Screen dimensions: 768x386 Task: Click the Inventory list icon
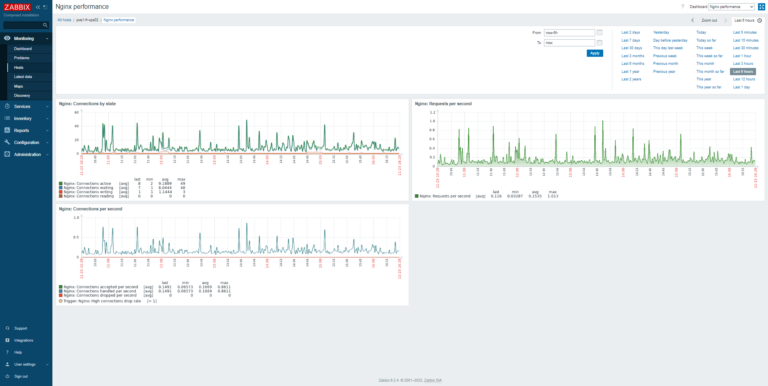tap(7, 119)
